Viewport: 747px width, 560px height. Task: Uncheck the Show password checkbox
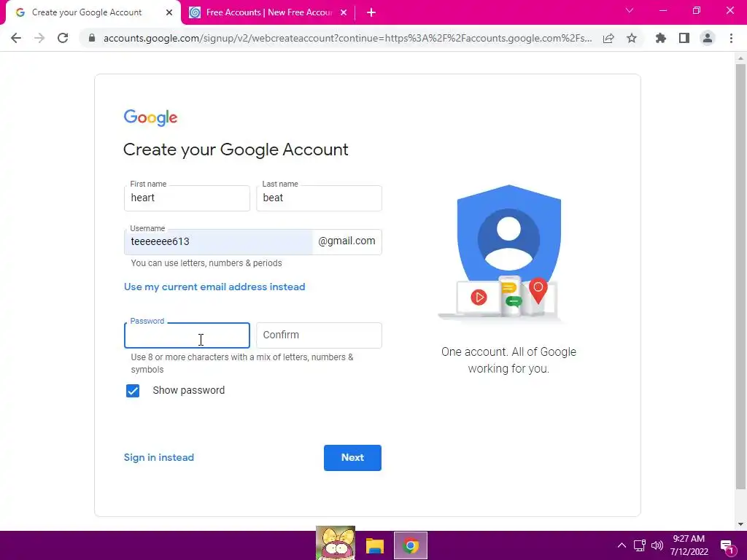[x=133, y=391]
